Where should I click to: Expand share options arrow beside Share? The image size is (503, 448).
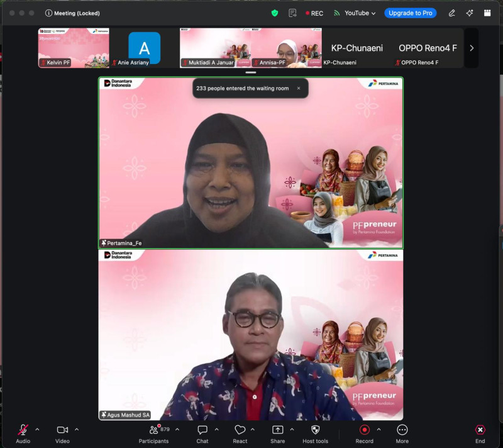(292, 430)
